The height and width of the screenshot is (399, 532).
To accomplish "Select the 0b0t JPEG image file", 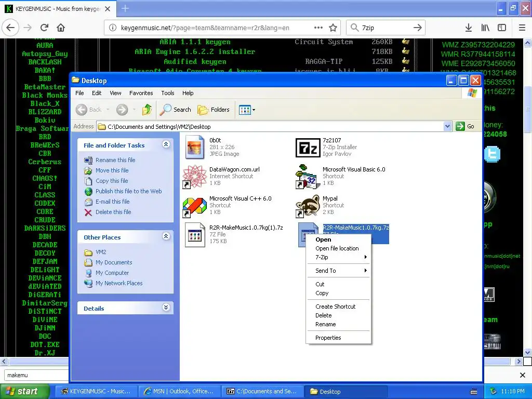I will pyautogui.click(x=195, y=147).
